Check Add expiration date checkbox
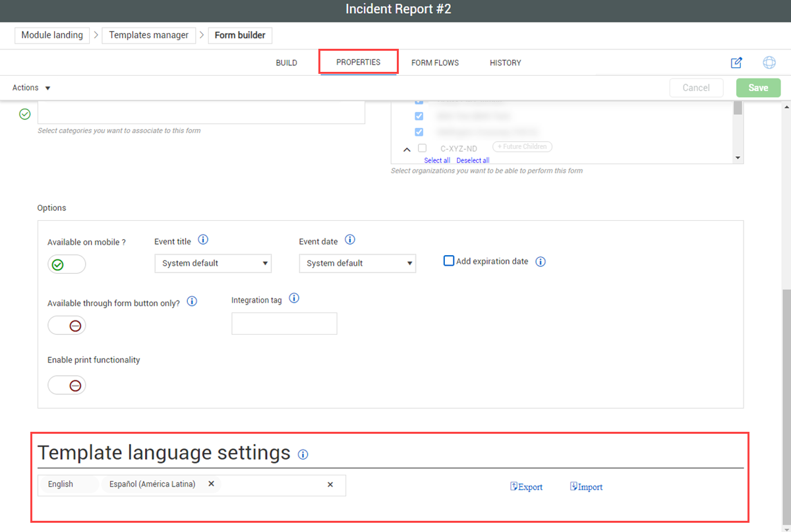 449,261
